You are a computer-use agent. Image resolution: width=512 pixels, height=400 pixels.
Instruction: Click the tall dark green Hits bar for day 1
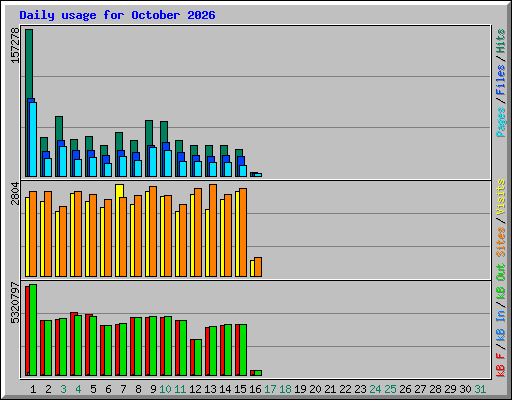pos(29,63)
